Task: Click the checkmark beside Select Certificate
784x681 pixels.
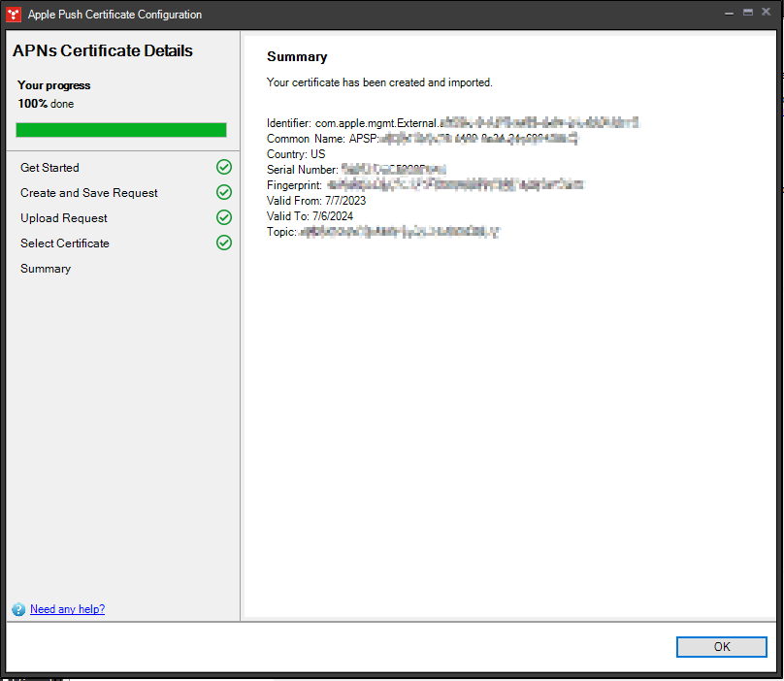Action: pos(224,243)
